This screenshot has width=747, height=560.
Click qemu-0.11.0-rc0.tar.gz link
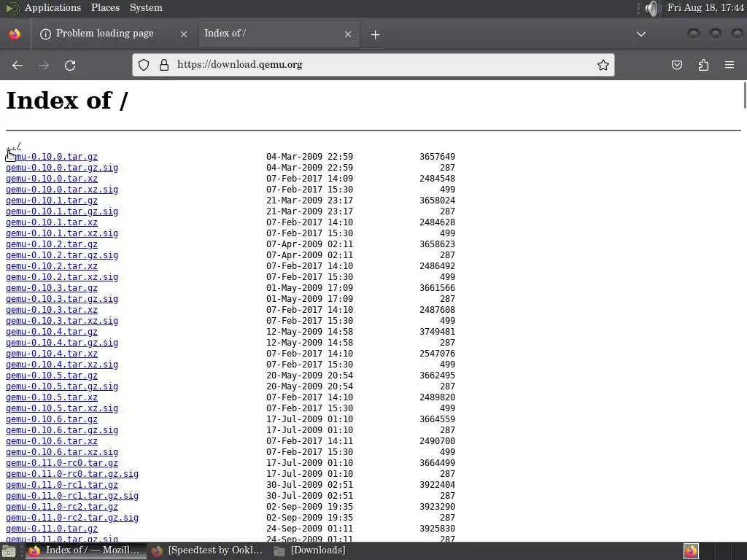coord(62,463)
